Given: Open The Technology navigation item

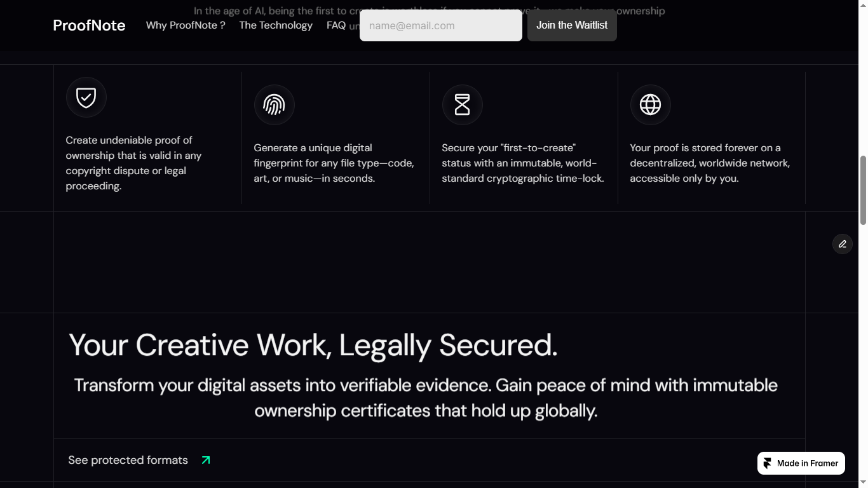Looking at the screenshot, I should [x=275, y=25].
